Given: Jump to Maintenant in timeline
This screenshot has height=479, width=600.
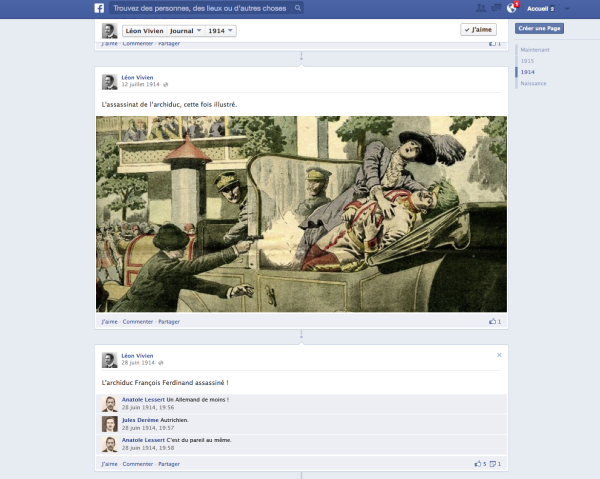Looking at the screenshot, I should [535, 50].
